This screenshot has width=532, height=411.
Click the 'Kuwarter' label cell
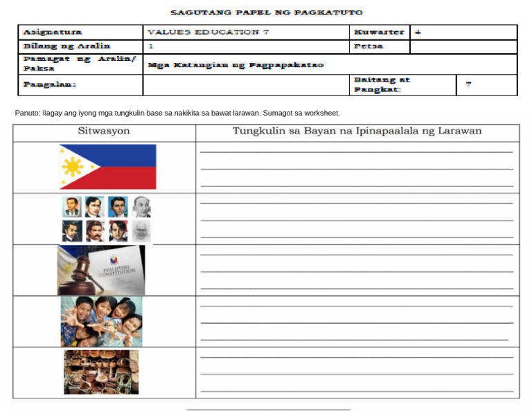click(x=380, y=33)
